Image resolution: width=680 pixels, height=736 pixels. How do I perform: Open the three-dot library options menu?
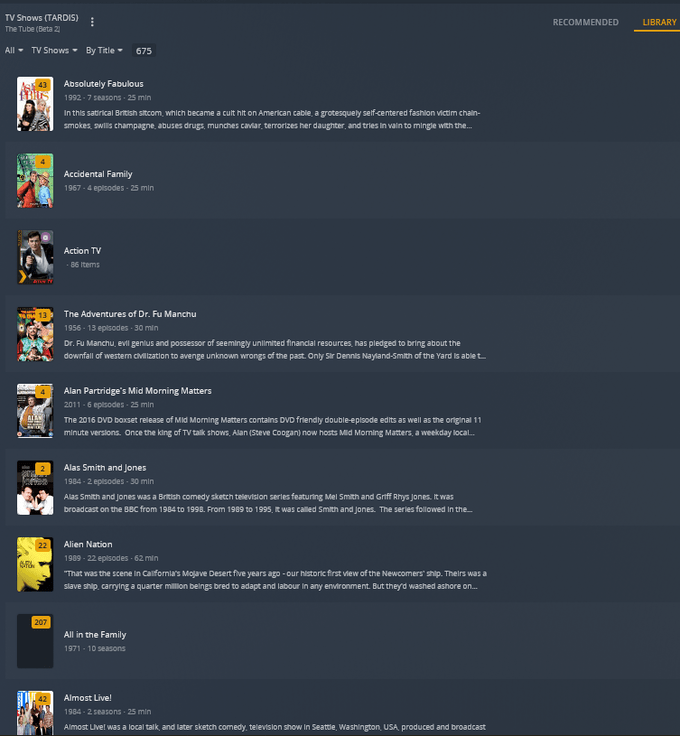(x=92, y=22)
